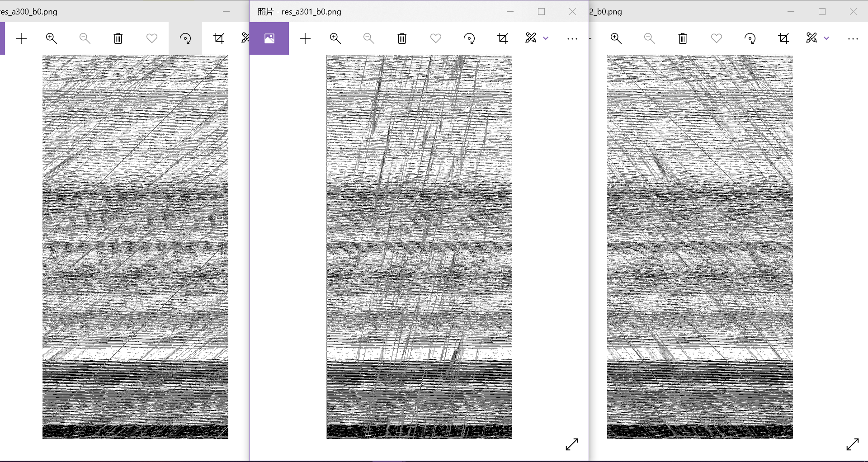The height and width of the screenshot is (462, 868).
Task: Expand Edit & Create arrow in rightmost 2_b0.png window
Action: 826,38
